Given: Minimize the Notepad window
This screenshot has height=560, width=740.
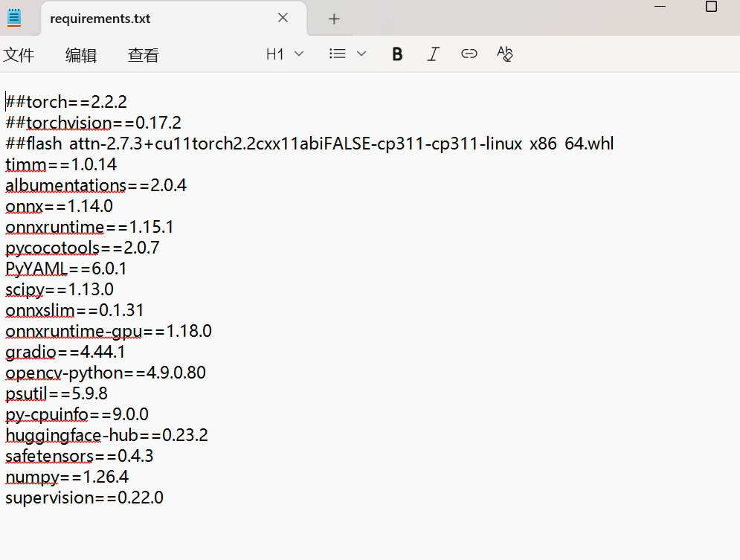Looking at the screenshot, I should pyautogui.click(x=660, y=6).
